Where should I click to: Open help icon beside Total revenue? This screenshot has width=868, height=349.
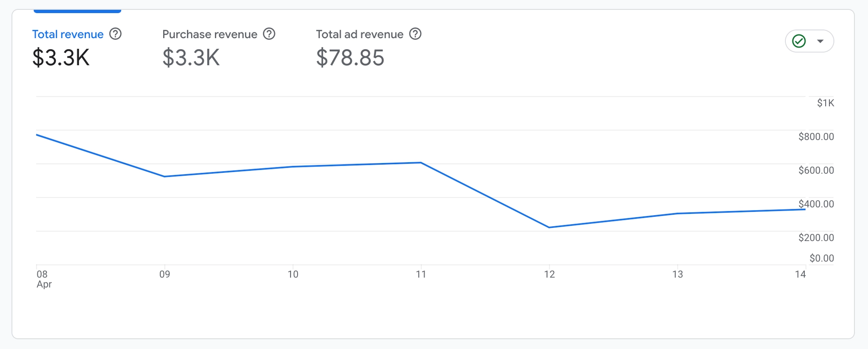tap(115, 34)
